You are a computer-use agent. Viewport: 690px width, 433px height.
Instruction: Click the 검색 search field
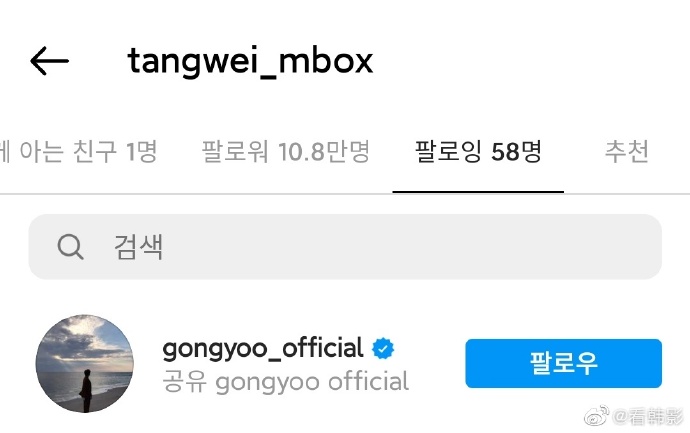point(345,246)
